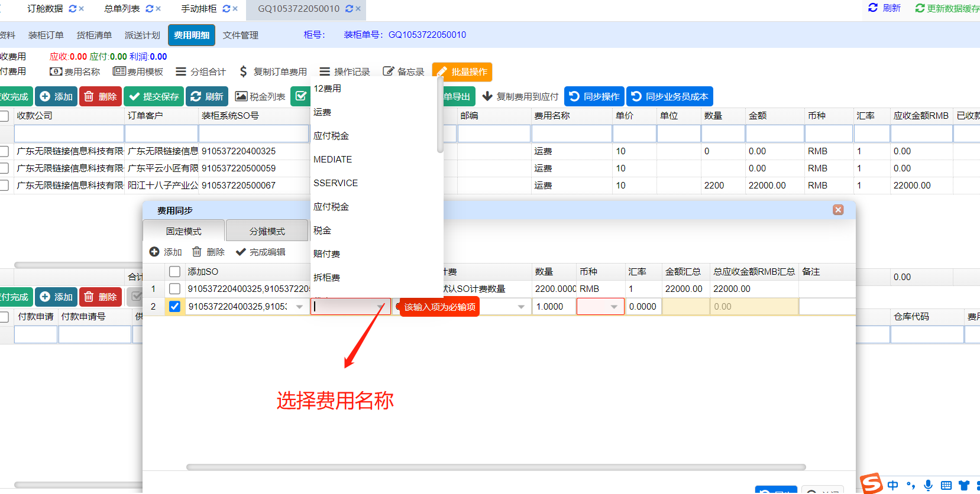Select 赔付费 from the dropdown list
Image resolution: width=980 pixels, height=494 pixels.
coord(326,254)
